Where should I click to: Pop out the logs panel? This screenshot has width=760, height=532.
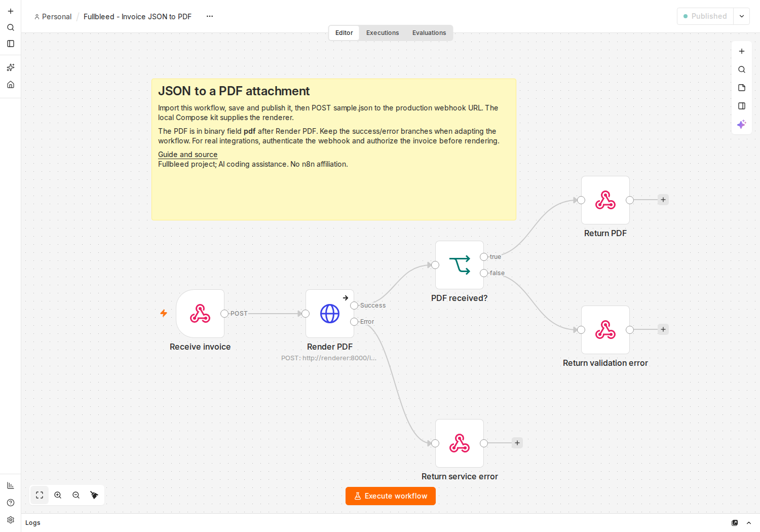(x=735, y=523)
